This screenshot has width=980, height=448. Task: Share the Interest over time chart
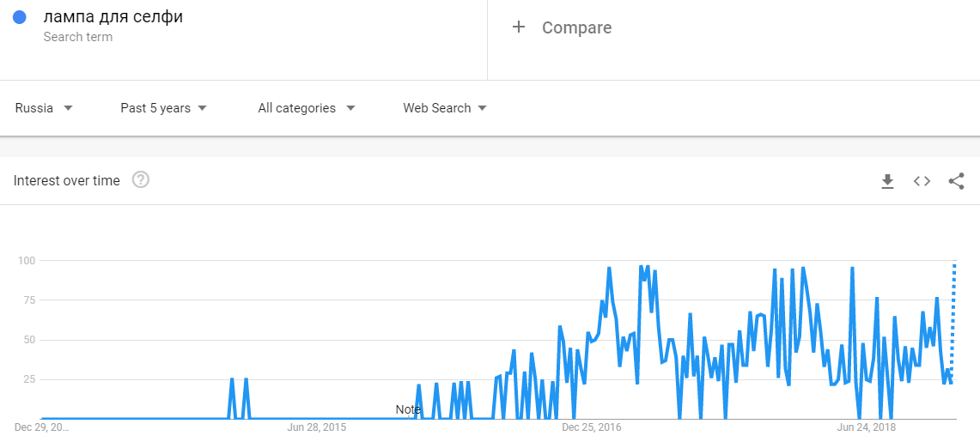pyautogui.click(x=956, y=181)
